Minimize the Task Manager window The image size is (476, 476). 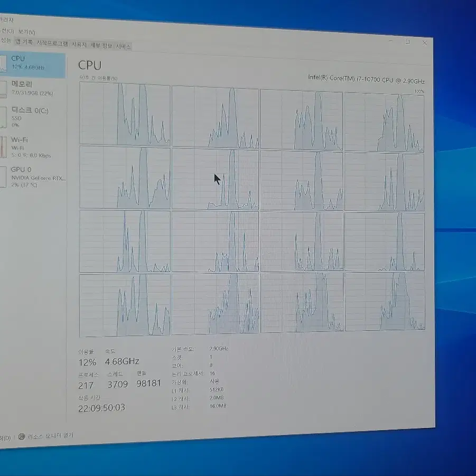click(391, 41)
